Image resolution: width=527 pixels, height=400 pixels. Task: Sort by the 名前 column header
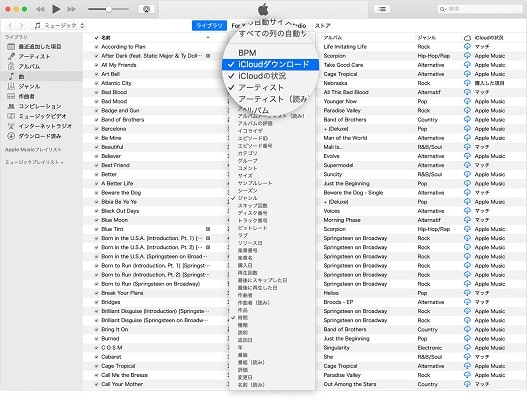tap(106, 38)
